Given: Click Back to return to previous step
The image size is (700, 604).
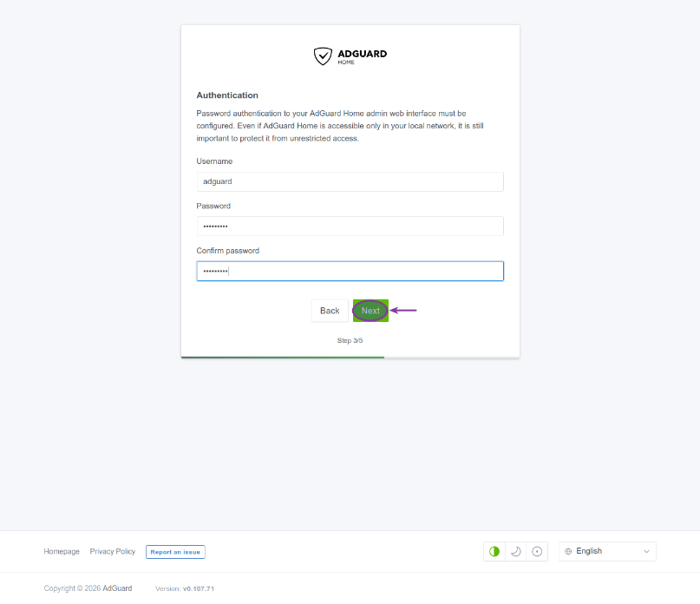Looking at the screenshot, I should [330, 310].
